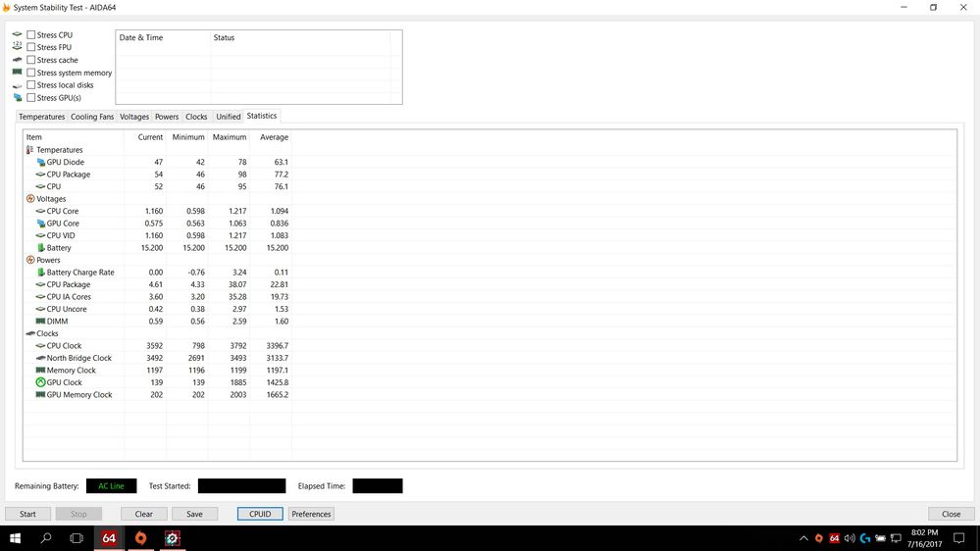The image size is (980, 551).
Task: Click the AIDA64 flame icon in title bar
Action: [6, 8]
